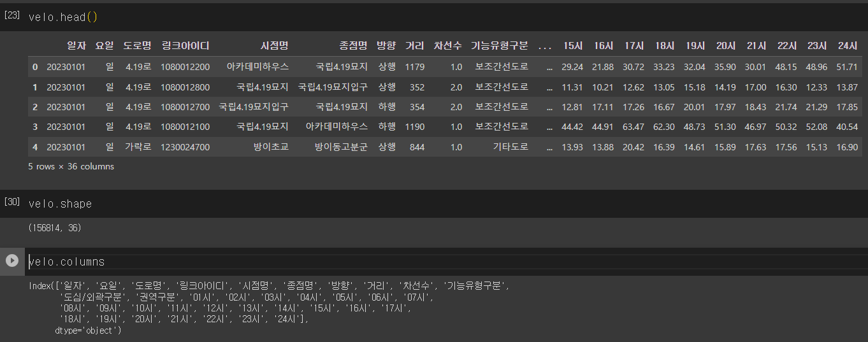868x342 pixels.
Task: Click the 방이동고분군 cell
Action: pyautogui.click(x=341, y=147)
